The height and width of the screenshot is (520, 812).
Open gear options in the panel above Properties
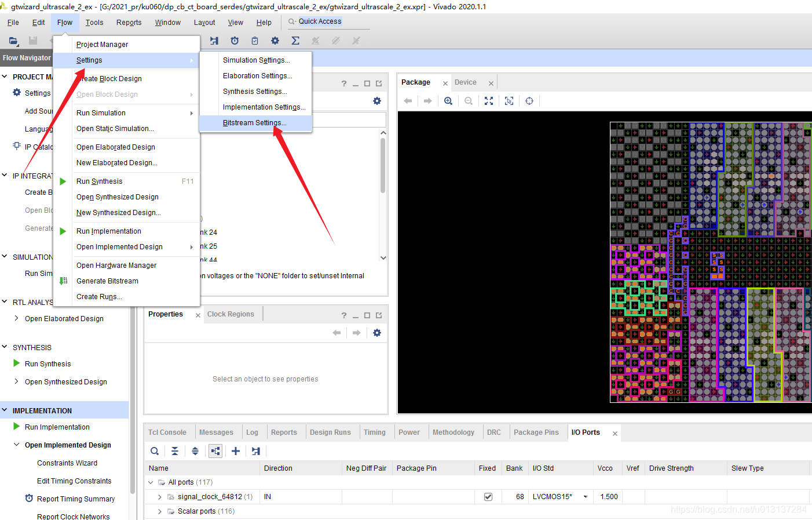point(377,101)
